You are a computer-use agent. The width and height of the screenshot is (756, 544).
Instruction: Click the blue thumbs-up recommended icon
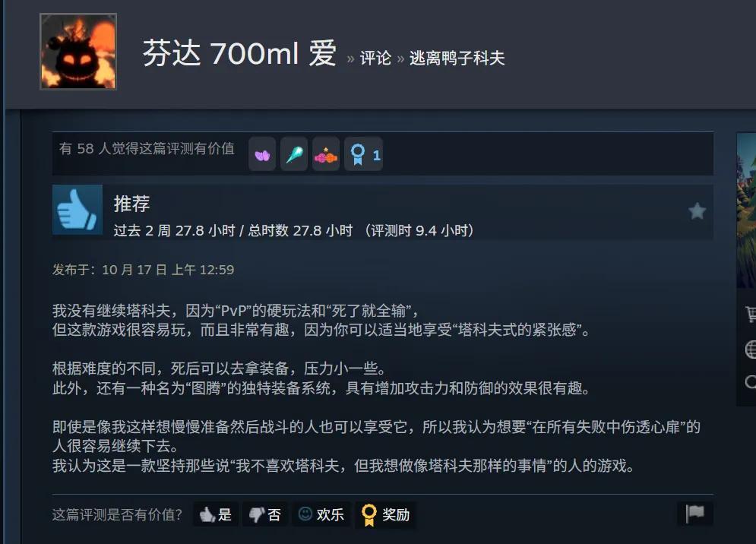(77, 210)
